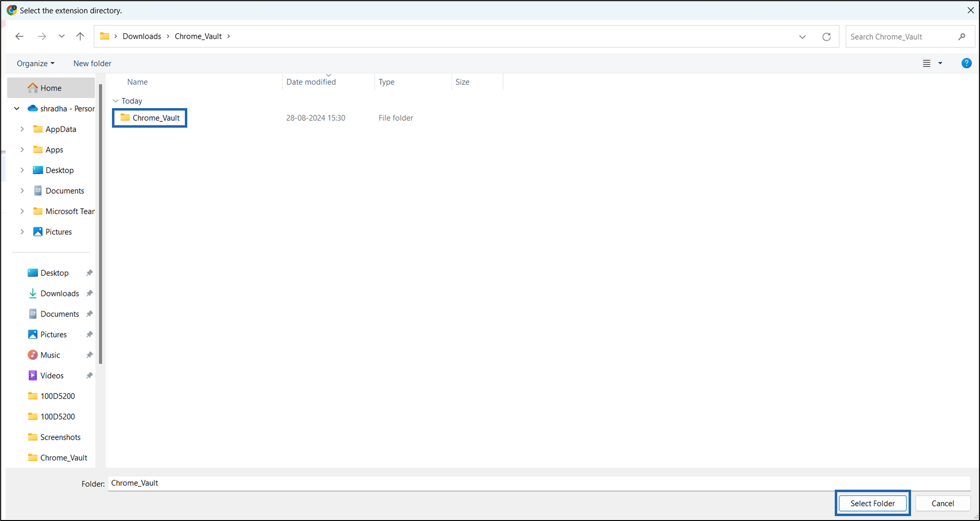Cancel the folder selection dialog
Image resolution: width=980 pixels, height=521 pixels.
pos(942,503)
